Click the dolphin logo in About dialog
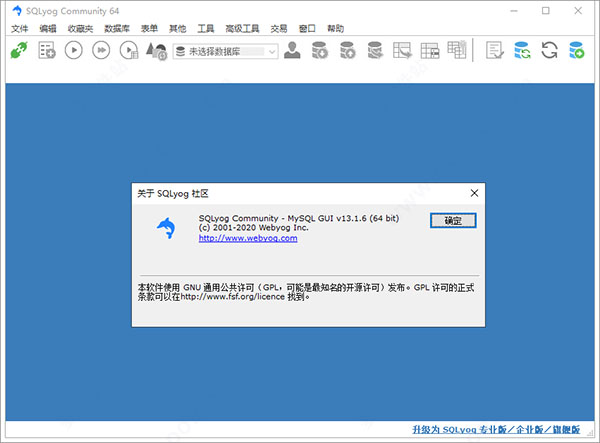This screenshot has width=600, height=443. pyautogui.click(x=165, y=229)
